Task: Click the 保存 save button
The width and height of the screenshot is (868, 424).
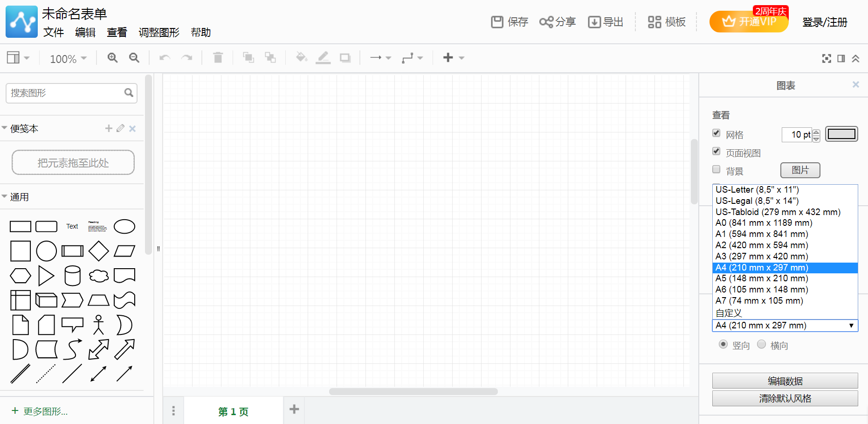Action: [x=510, y=22]
